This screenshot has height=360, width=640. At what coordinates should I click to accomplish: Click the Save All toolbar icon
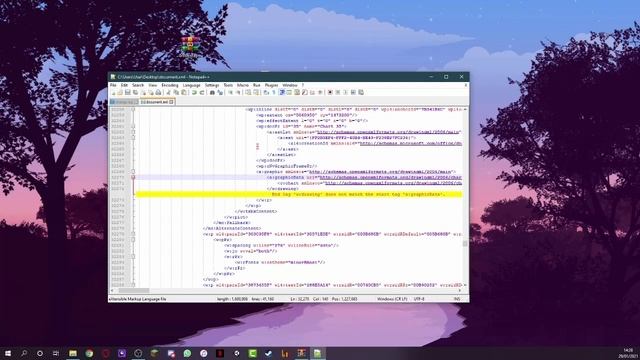click(136, 93)
